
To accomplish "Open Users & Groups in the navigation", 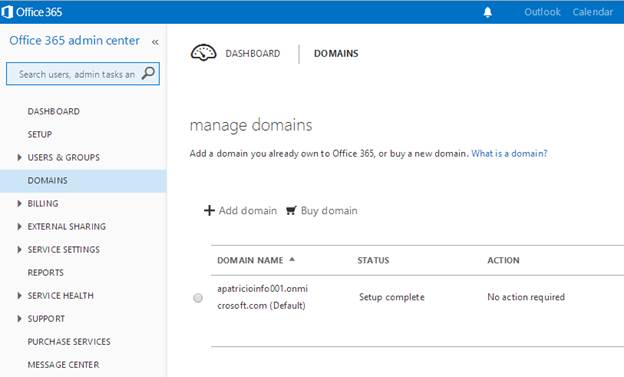I will [x=64, y=157].
